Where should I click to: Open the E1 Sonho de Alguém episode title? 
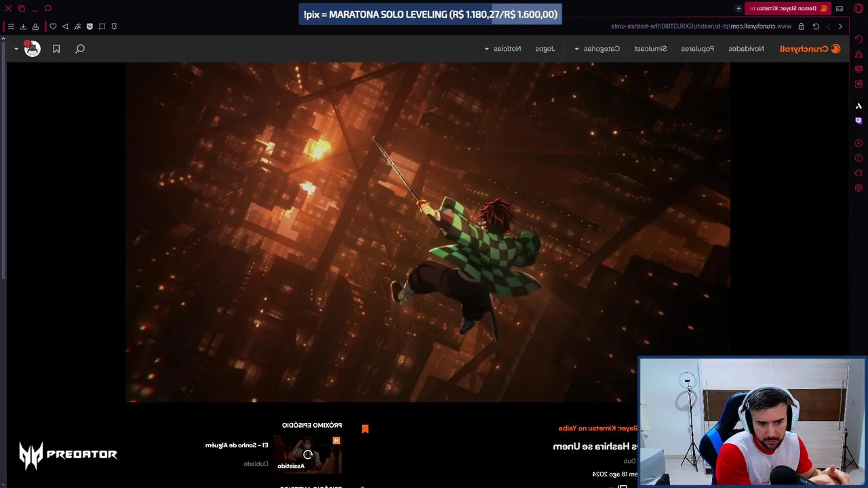click(237, 445)
